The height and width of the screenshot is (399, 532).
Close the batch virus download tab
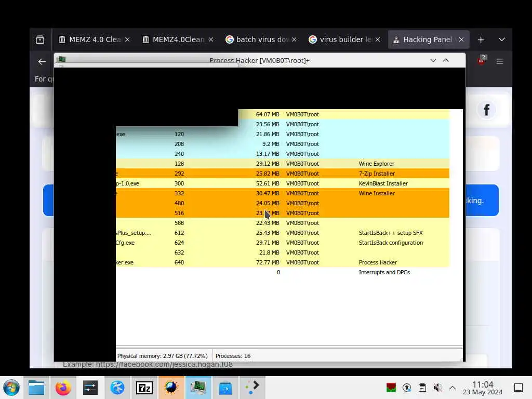tap(294, 39)
